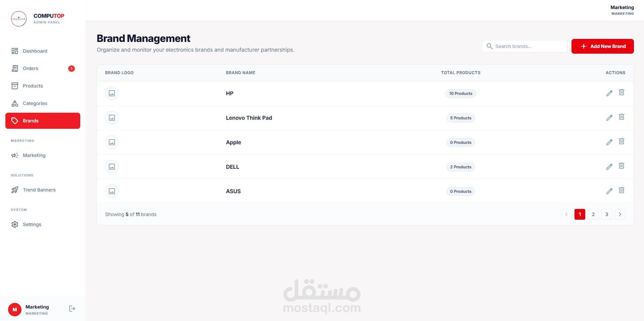Go to pagination page 2

pos(593,214)
